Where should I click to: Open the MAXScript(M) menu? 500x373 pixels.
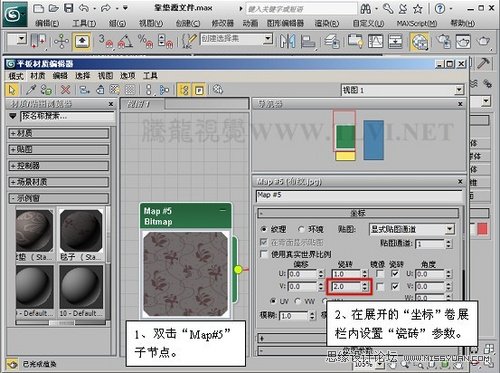click(x=417, y=23)
